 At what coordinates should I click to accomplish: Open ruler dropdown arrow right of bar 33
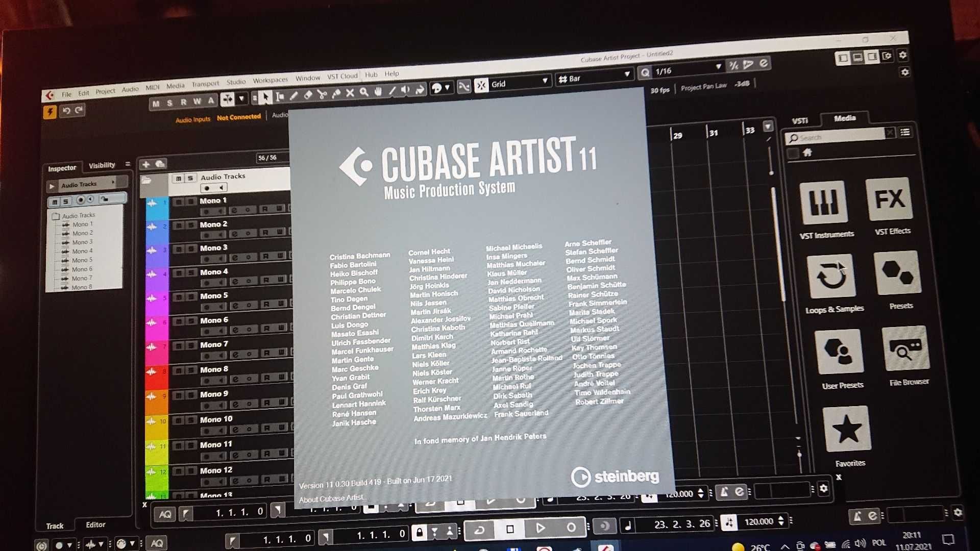pyautogui.click(x=767, y=126)
